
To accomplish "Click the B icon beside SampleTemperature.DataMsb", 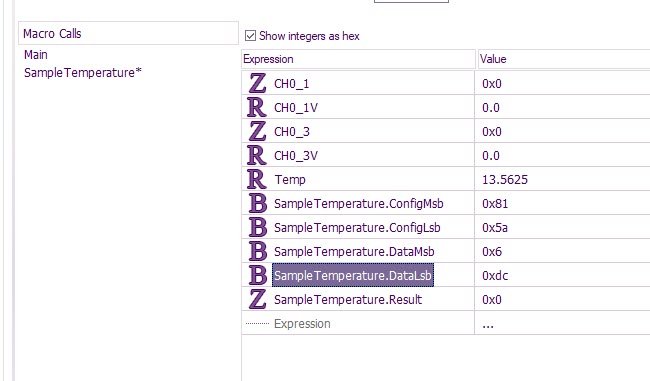I will tap(257, 252).
